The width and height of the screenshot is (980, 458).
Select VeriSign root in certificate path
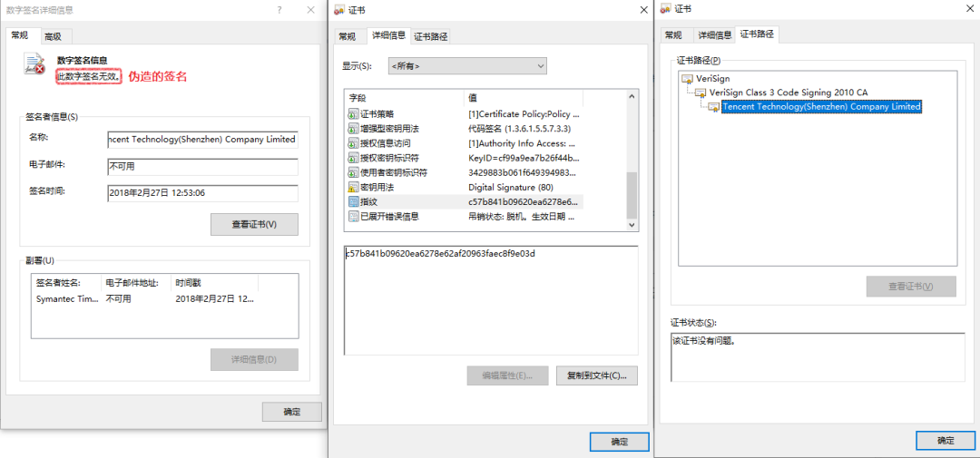712,79
